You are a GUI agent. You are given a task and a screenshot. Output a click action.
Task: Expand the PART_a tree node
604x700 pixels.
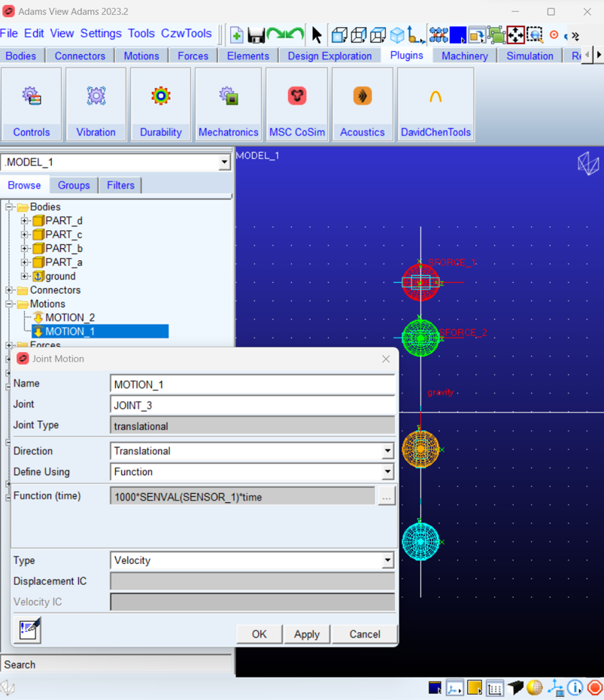click(25, 262)
